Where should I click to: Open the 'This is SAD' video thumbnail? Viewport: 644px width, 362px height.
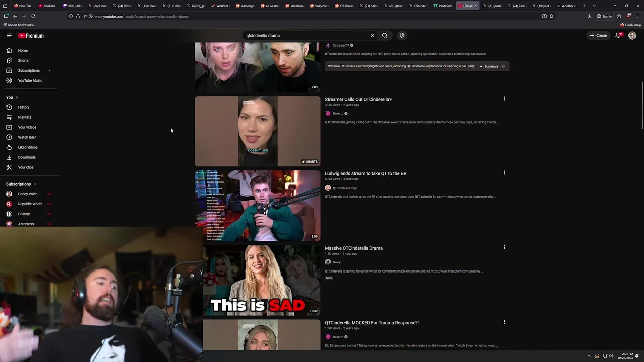(x=262, y=280)
